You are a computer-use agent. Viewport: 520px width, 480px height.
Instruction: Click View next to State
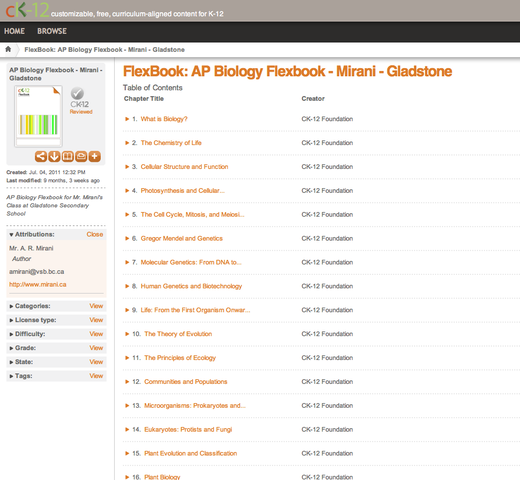pos(96,362)
